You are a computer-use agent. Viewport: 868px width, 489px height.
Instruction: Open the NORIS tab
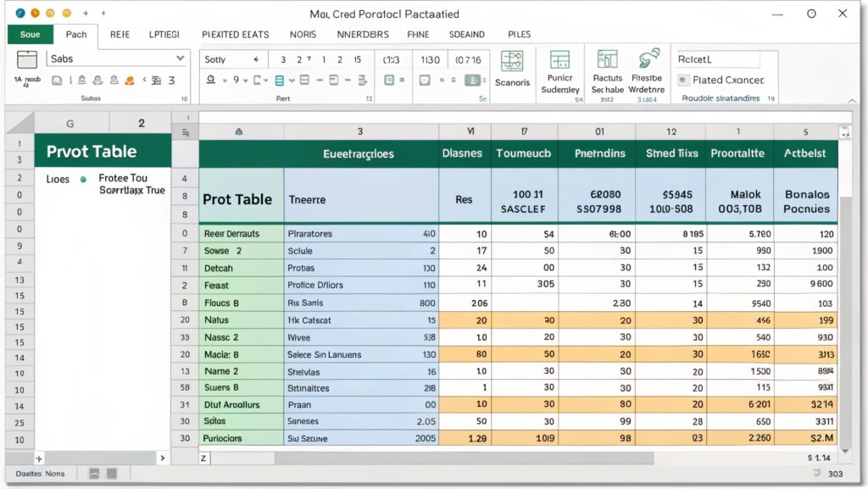pyautogui.click(x=303, y=34)
